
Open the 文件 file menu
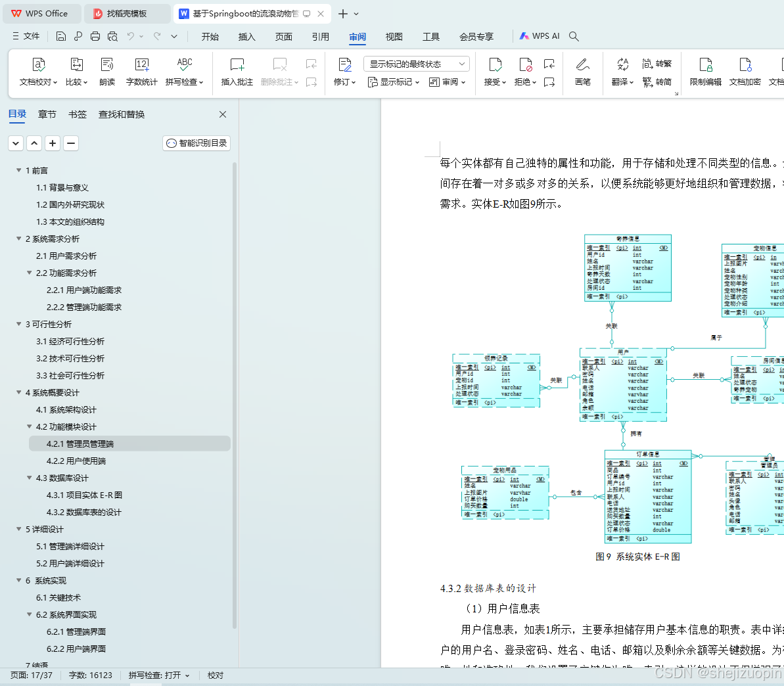pyautogui.click(x=26, y=36)
